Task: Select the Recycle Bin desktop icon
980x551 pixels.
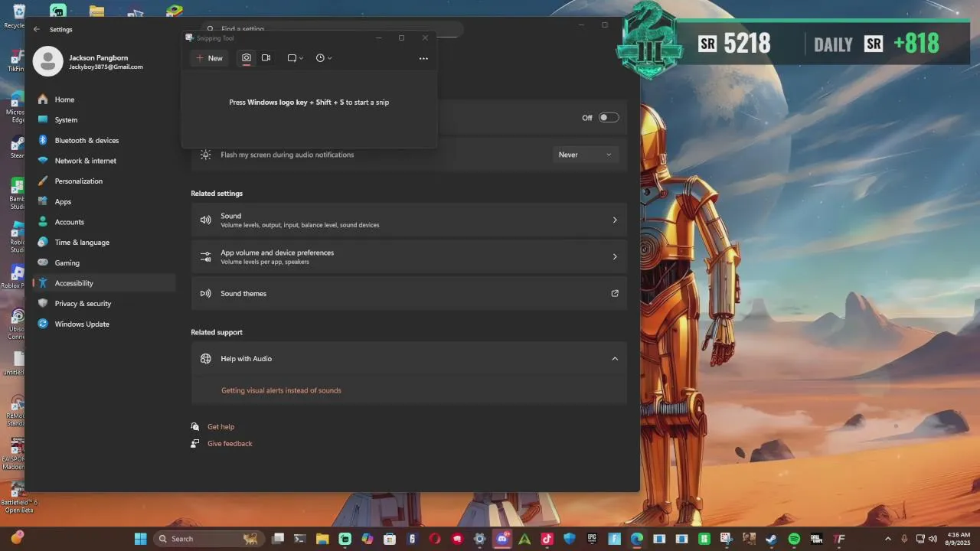Action: pos(17,15)
